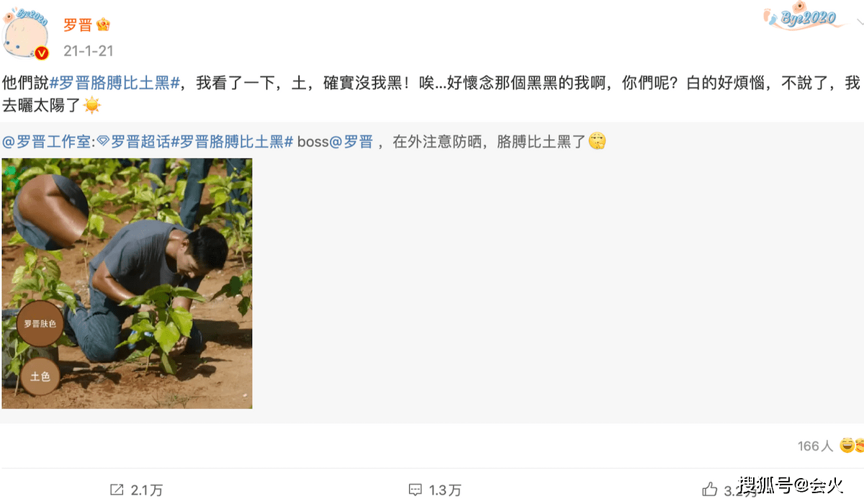Open hashtag #罗晋胳膊比土黑# in the main post
This screenshot has height=504, width=864.
pos(114,84)
